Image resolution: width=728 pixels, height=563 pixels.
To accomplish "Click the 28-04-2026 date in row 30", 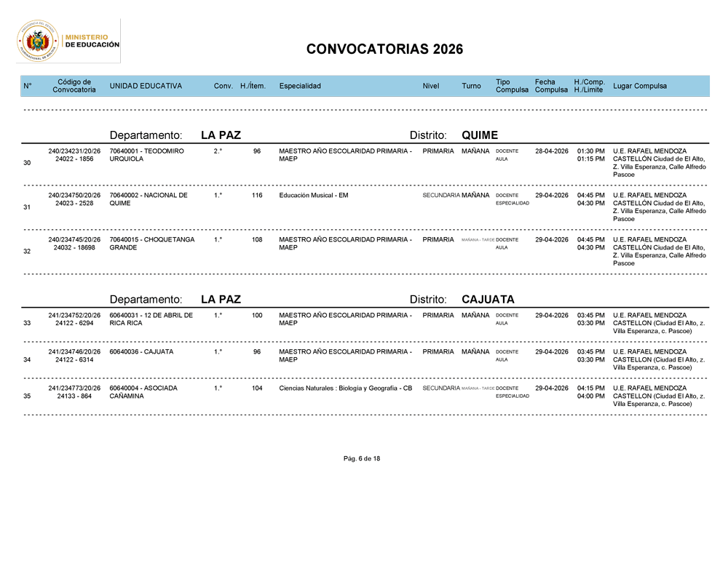I will (552, 151).
